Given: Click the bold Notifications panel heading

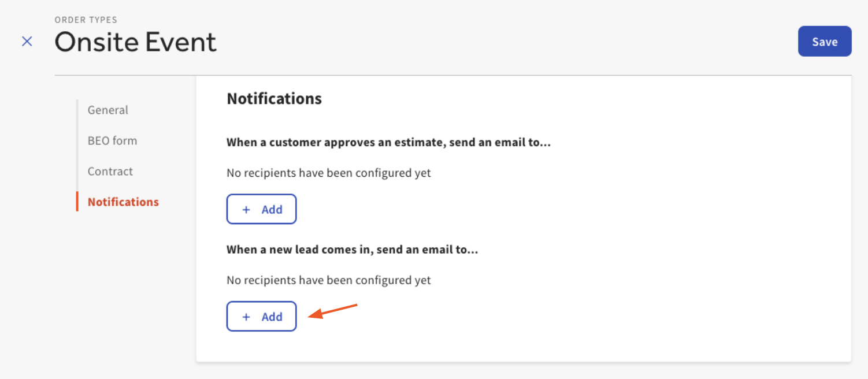Looking at the screenshot, I should click(274, 99).
